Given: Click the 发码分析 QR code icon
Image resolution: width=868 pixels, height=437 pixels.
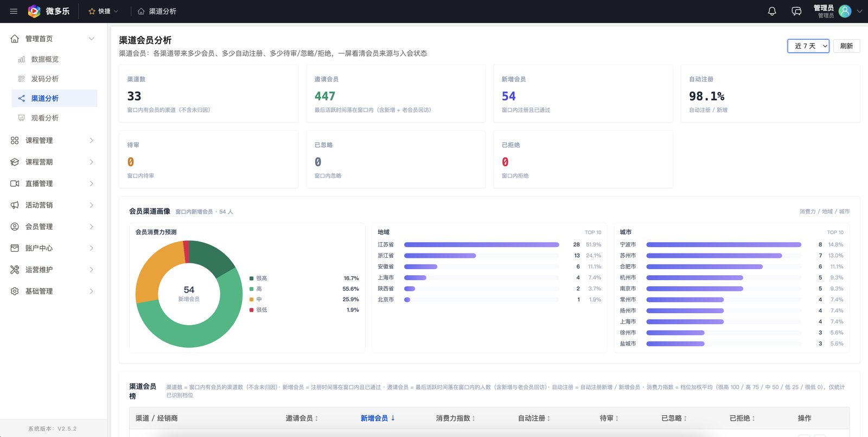Looking at the screenshot, I should (22, 79).
